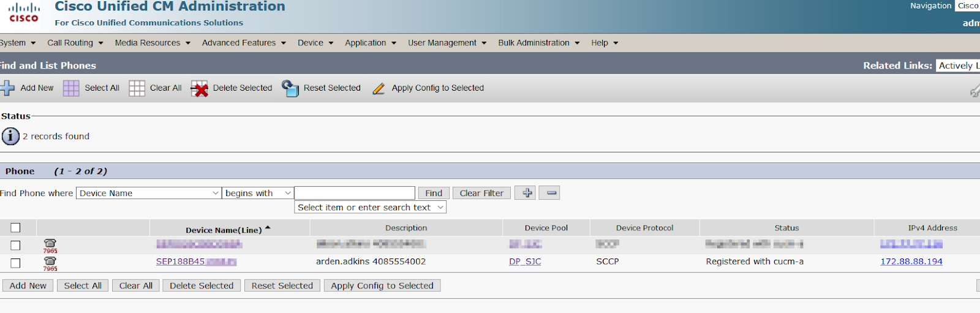Image resolution: width=980 pixels, height=313 pixels.
Task: Open the Help menu
Action: tap(605, 43)
